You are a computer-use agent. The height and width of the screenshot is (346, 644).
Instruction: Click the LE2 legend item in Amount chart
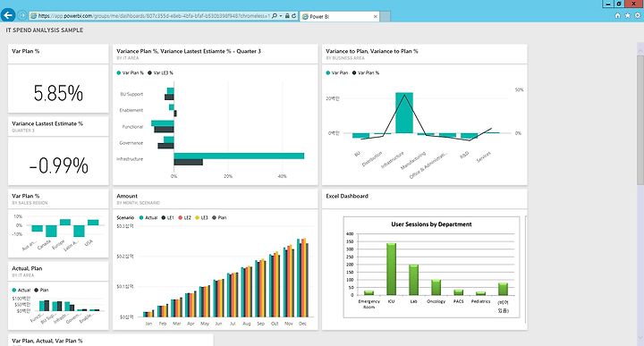pyautogui.click(x=184, y=217)
